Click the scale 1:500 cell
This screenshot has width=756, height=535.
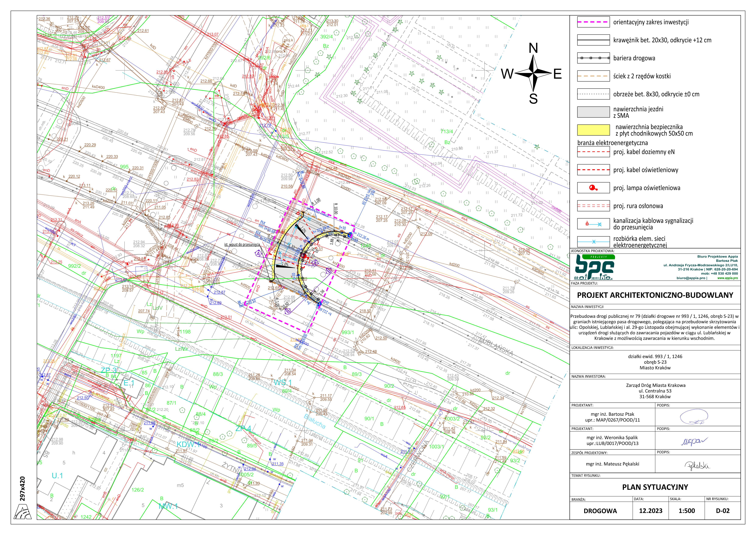687,511
